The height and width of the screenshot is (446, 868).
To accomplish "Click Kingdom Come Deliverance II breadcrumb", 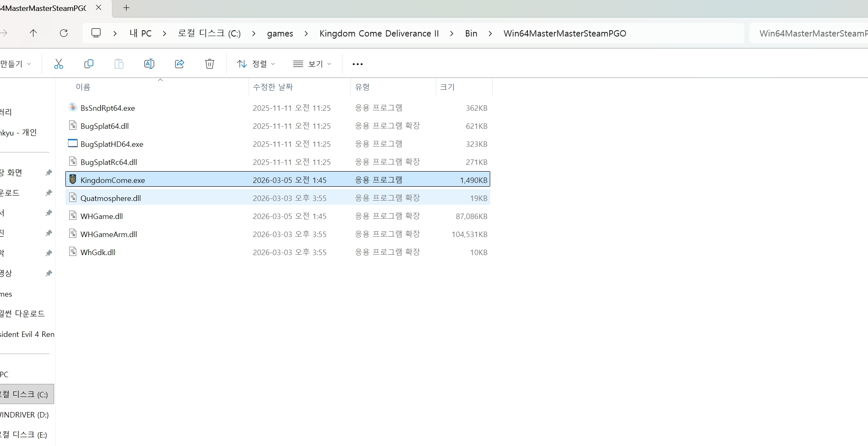I will pos(379,34).
